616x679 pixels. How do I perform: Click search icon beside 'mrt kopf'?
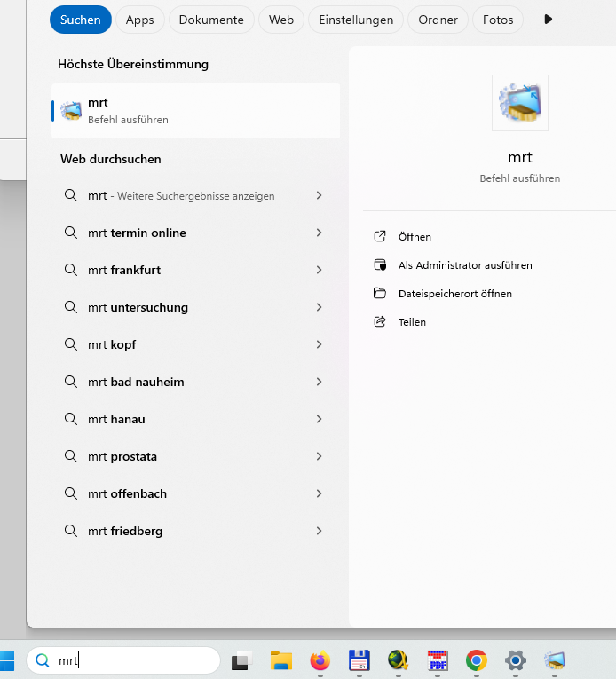(71, 344)
